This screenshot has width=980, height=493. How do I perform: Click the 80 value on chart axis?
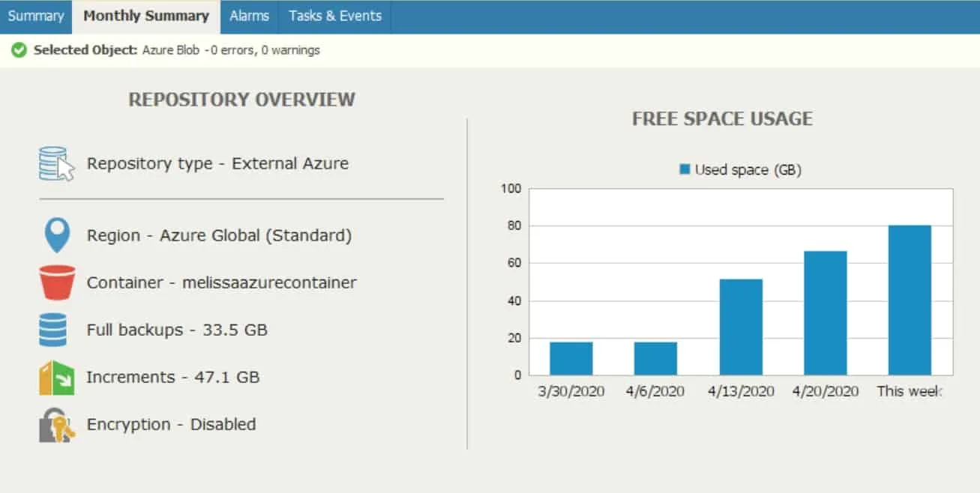click(x=514, y=226)
